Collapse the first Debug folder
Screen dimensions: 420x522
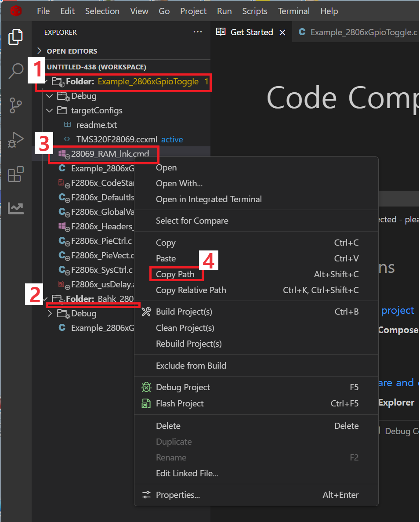click(50, 96)
